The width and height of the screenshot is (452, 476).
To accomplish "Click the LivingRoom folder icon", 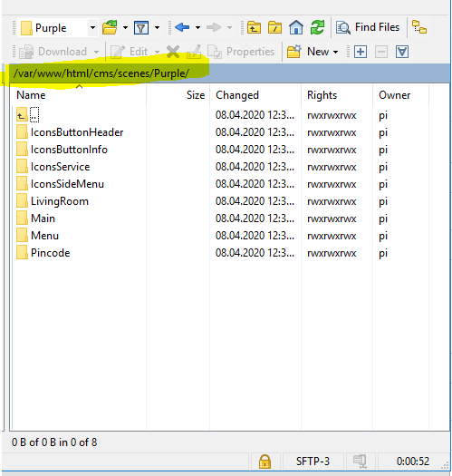I will 22,201.
